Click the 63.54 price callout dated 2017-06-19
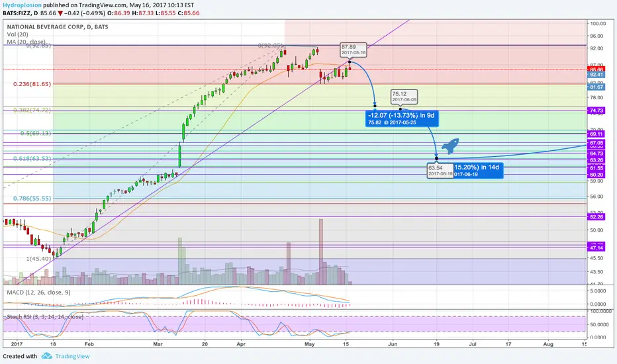Image resolution: width=617 pixels, height=364 pixels. [x=440, y=171]
